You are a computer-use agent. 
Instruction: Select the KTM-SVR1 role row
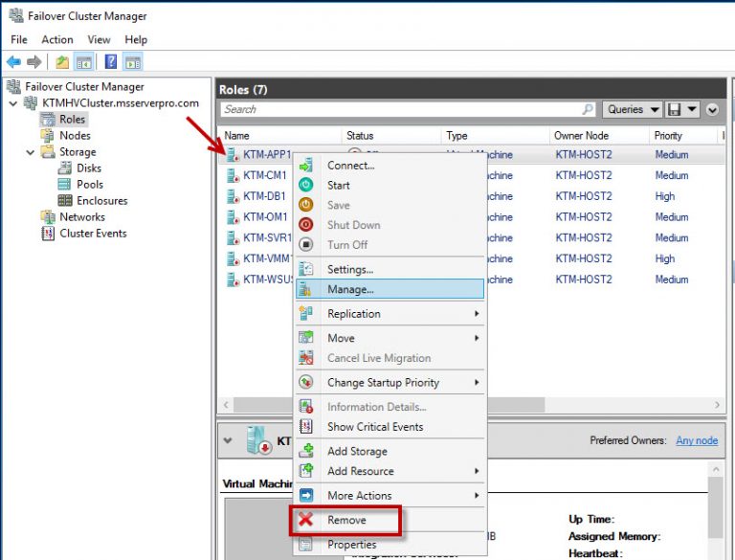coord(471,237)
